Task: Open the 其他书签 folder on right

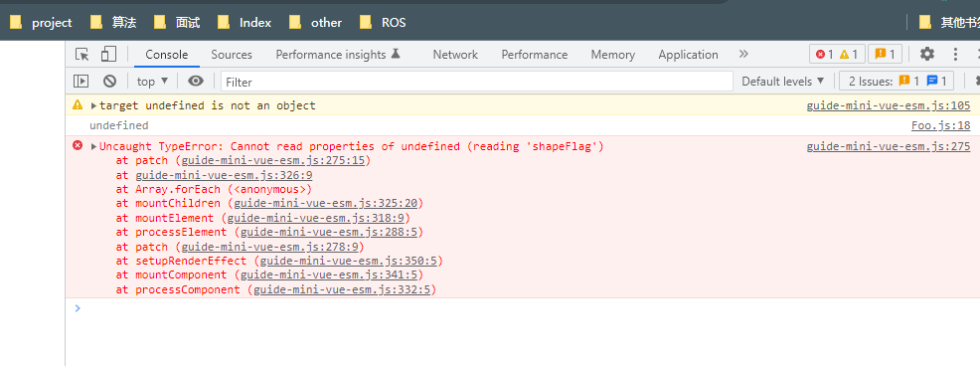Action: tap(949, 23)
